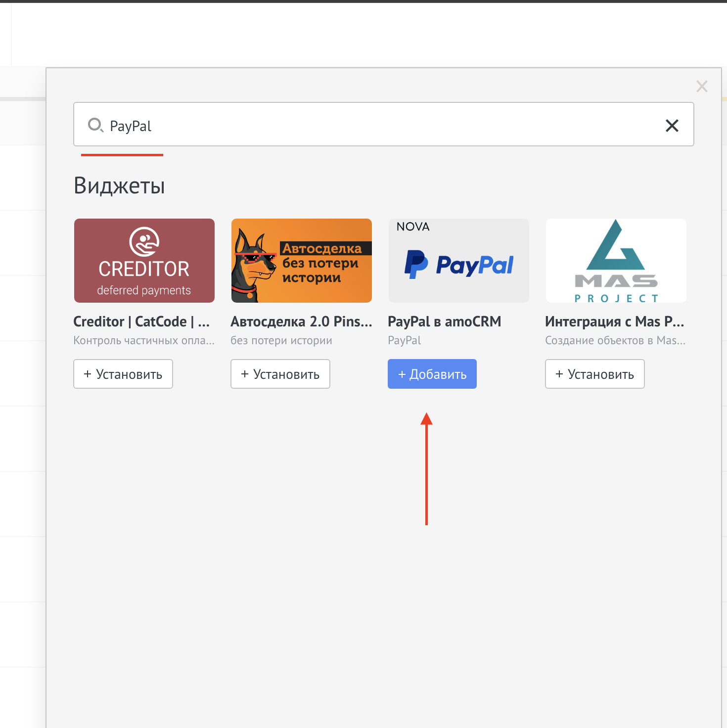Open the PayPal widget thumbnail
This screenshot has height=728, width=727.
[459, 261]
